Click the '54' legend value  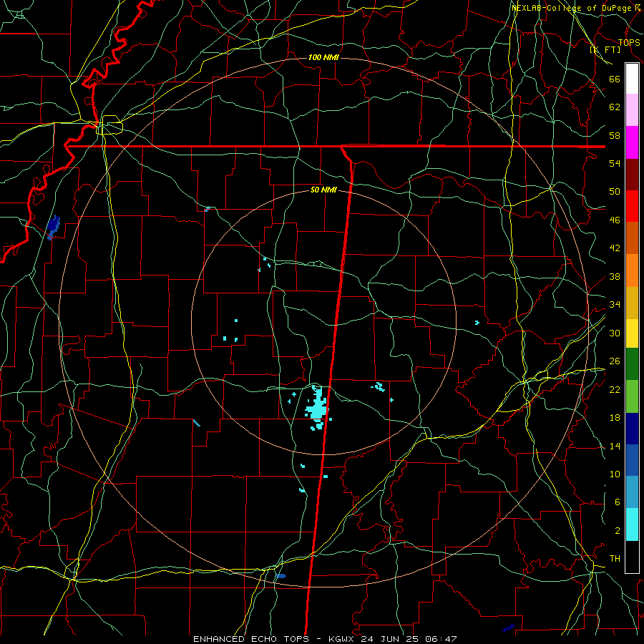click(x=615, y=163)
